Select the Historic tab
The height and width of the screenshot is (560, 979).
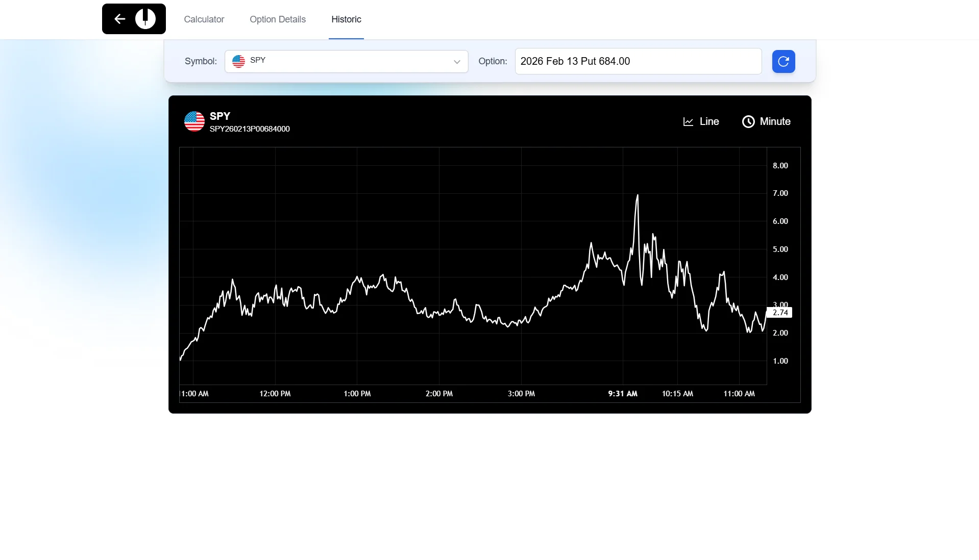[x=346, y=19]
